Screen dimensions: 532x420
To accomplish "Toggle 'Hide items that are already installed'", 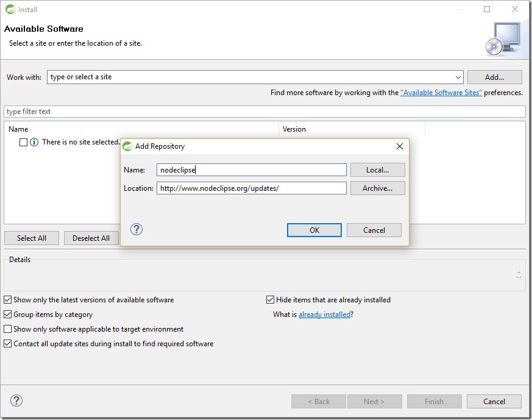I will tap(270, 299).
